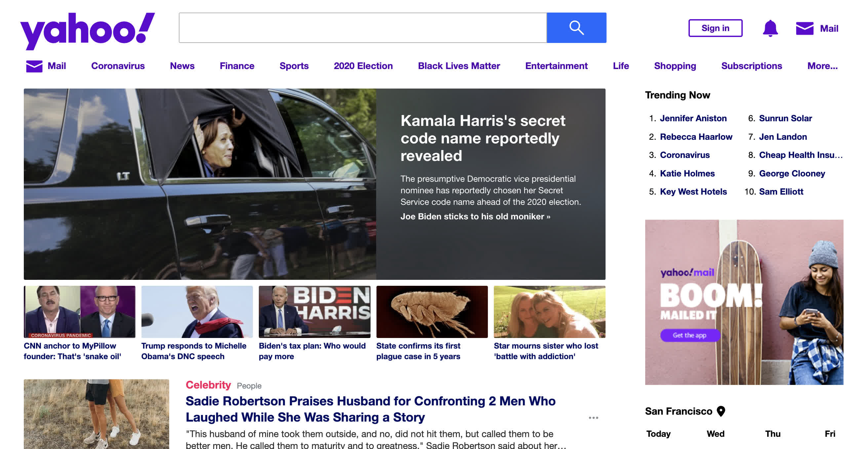Open the Shopping section
This screenshot has width=868, height=449.
[675, 66]
